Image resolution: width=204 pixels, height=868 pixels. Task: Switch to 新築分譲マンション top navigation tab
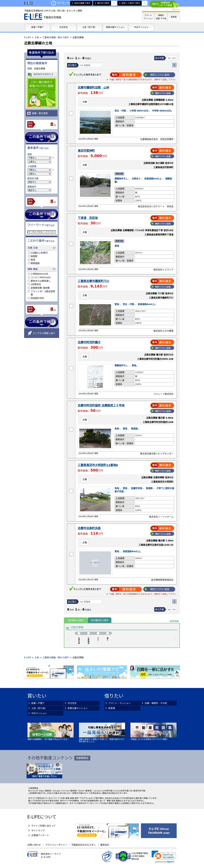tap(115, 27)
